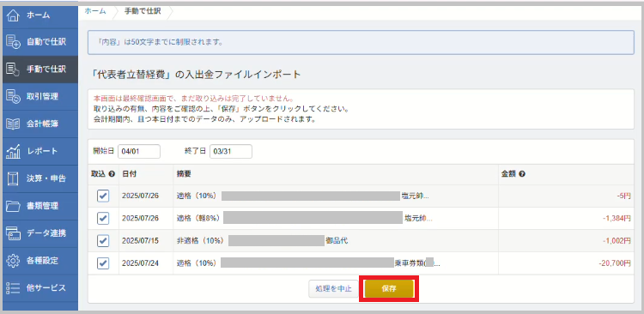Click the date 2025/07/24

click(140, 263)
